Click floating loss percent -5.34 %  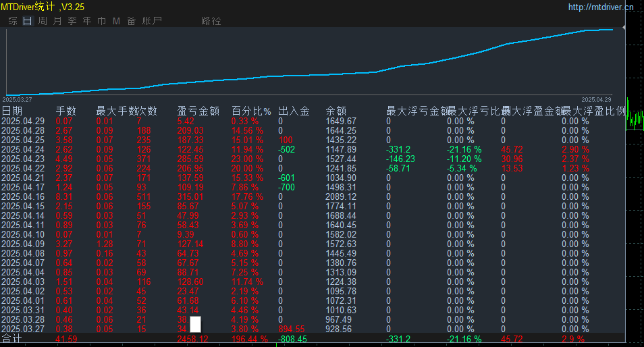point(462,168)
